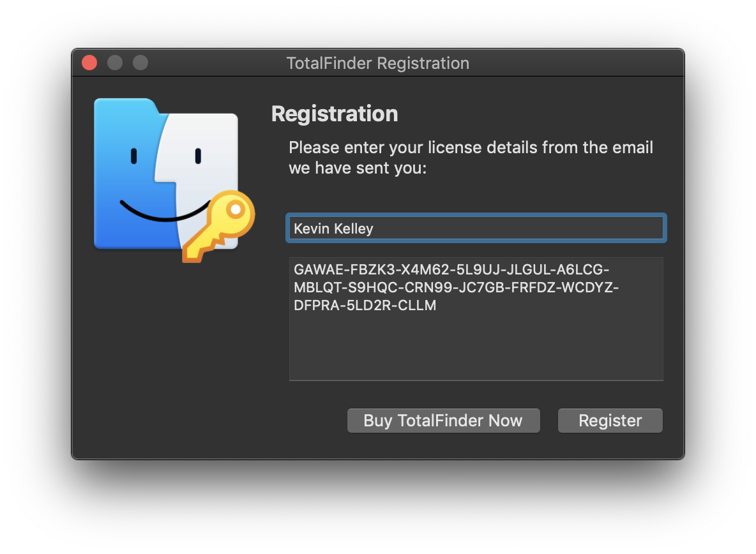Image resolution: width=756 pixels, height=554 pixels.
Task: Click the license key line starting with MBLQT
Action: (x=456, y=287)
